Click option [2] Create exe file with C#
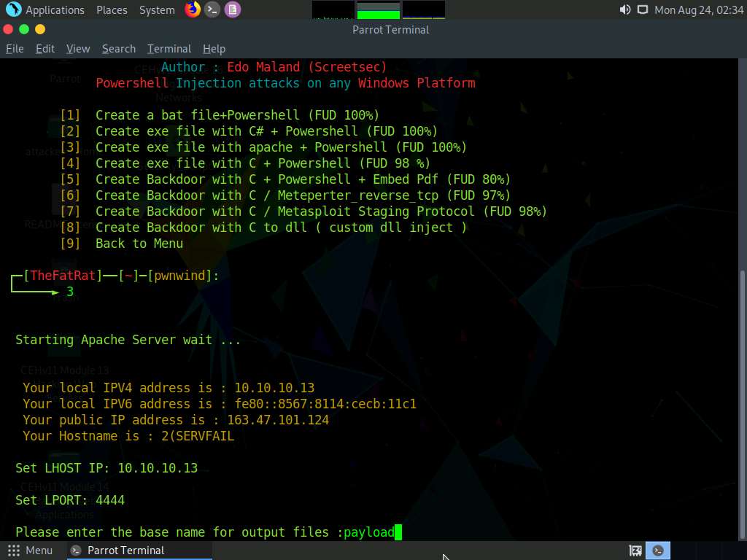Image resolution: width=747 pixels, height=560 pixels. (249, 131)
